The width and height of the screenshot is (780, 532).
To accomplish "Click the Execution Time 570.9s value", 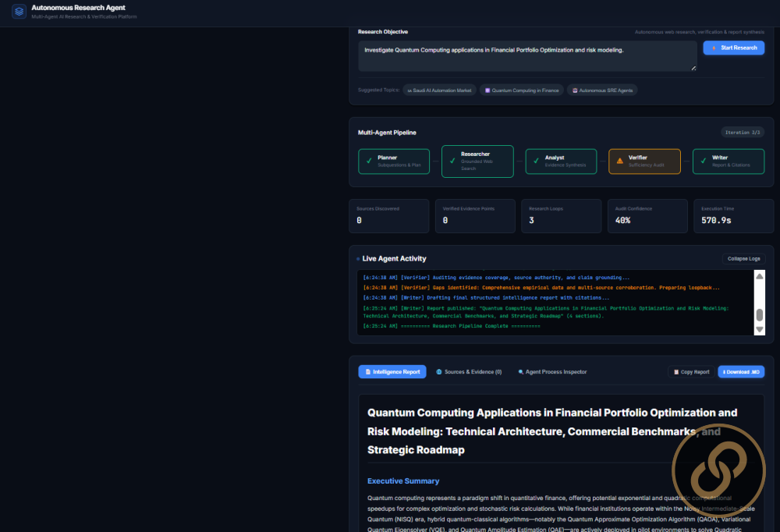I will click(x=716, y=221).
